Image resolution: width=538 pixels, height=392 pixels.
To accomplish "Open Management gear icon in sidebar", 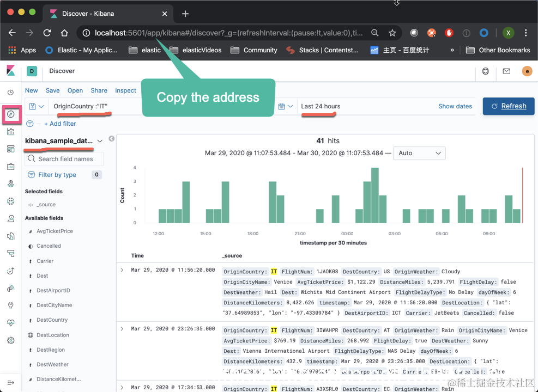I will coord(11,340).
